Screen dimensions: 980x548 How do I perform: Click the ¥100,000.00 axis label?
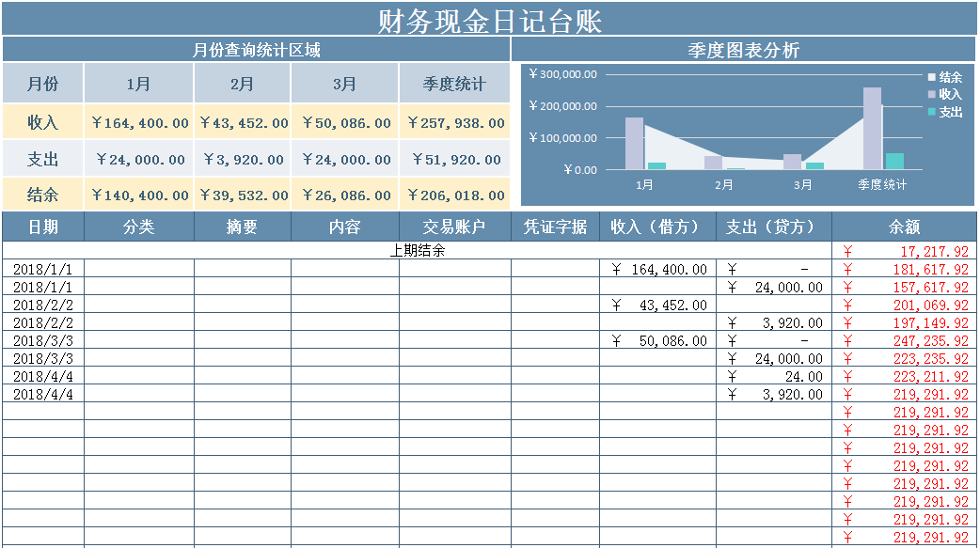(562, 138)
